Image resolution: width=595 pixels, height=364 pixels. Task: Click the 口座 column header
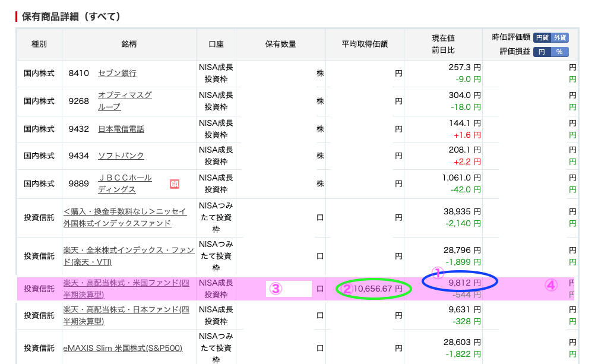click(x=216, y=44)
